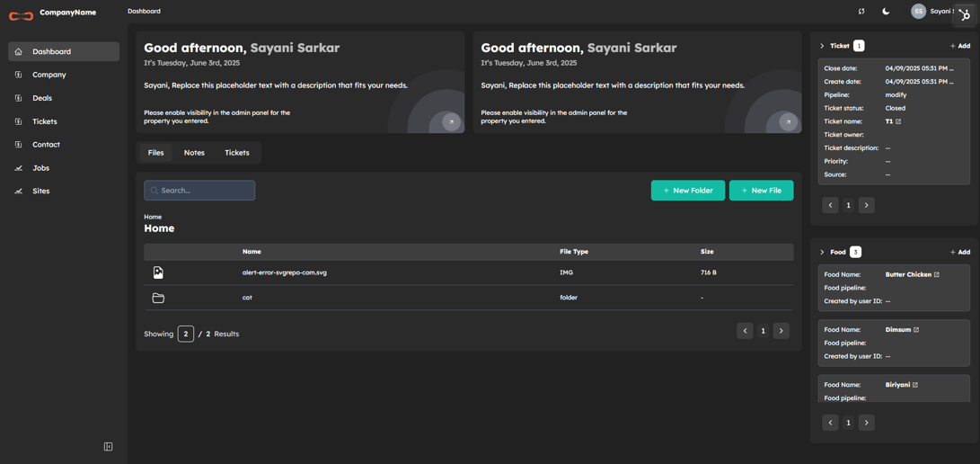
Task: Focus the Search input field
Action: [x=199, y=190]
